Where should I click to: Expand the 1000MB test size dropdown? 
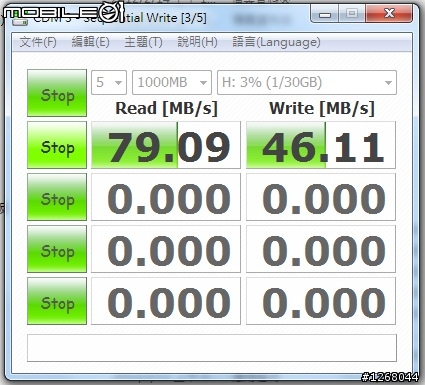(x=172, y=82)
